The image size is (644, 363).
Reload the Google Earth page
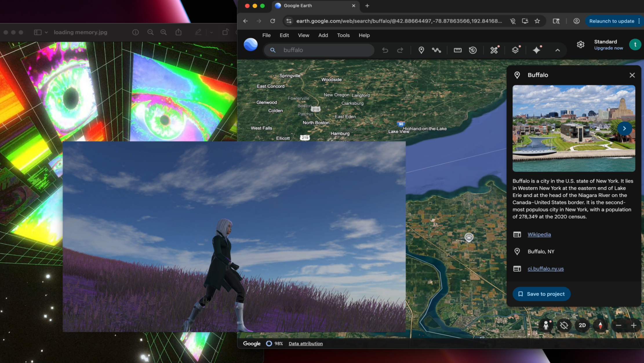[x=272, y=21]
